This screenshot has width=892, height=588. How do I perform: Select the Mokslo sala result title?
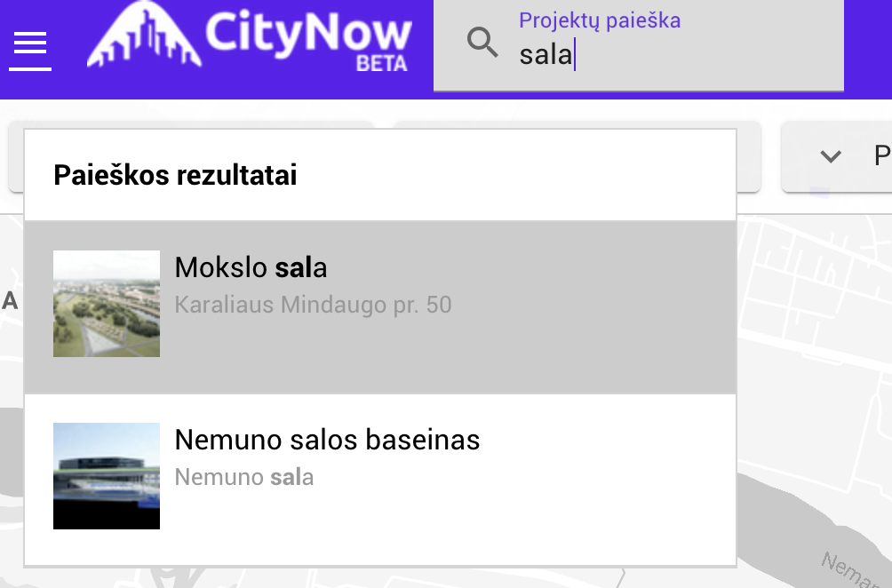[x=251, y=267]
